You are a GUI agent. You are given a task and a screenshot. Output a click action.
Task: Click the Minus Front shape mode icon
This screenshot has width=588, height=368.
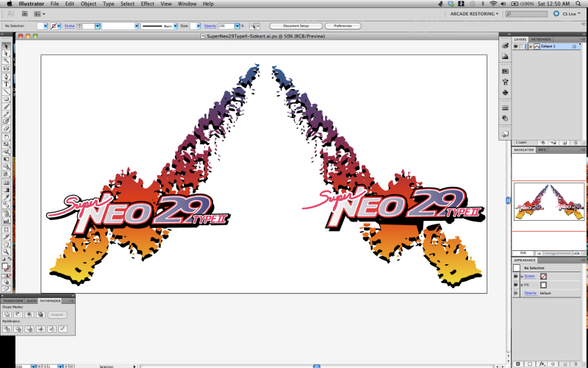(x=18, y=314)
